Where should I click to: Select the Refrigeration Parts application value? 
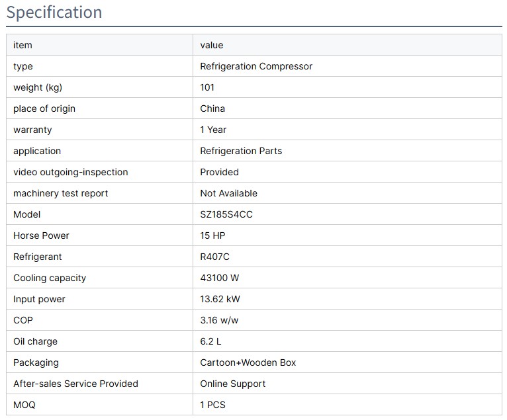tap(241, 151)
